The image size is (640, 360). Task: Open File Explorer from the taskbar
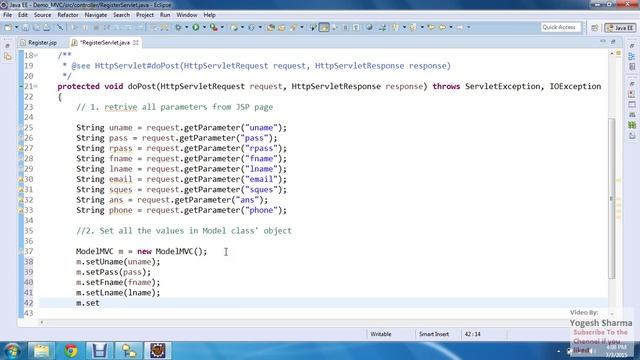tap(41, 351)
